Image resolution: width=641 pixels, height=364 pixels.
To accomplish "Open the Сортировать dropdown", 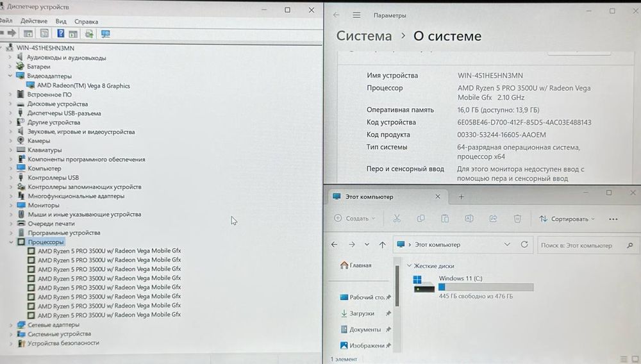I will tap(567, 219).
